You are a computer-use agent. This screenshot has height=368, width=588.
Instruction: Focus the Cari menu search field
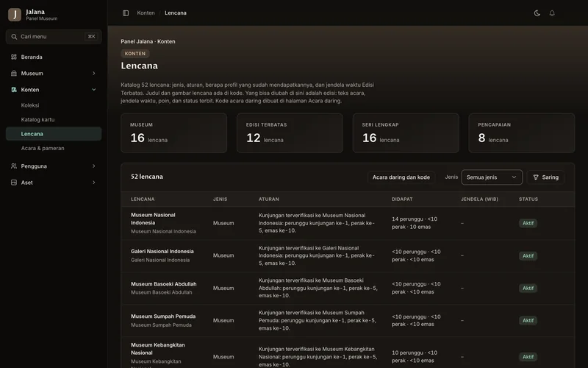pos(54,37)
